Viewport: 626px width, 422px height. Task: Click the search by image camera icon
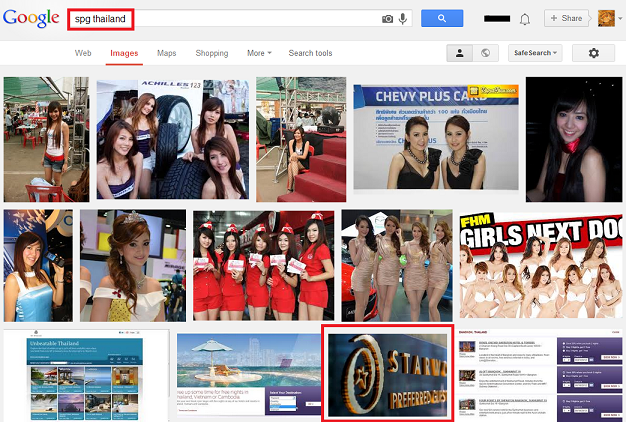387,19
